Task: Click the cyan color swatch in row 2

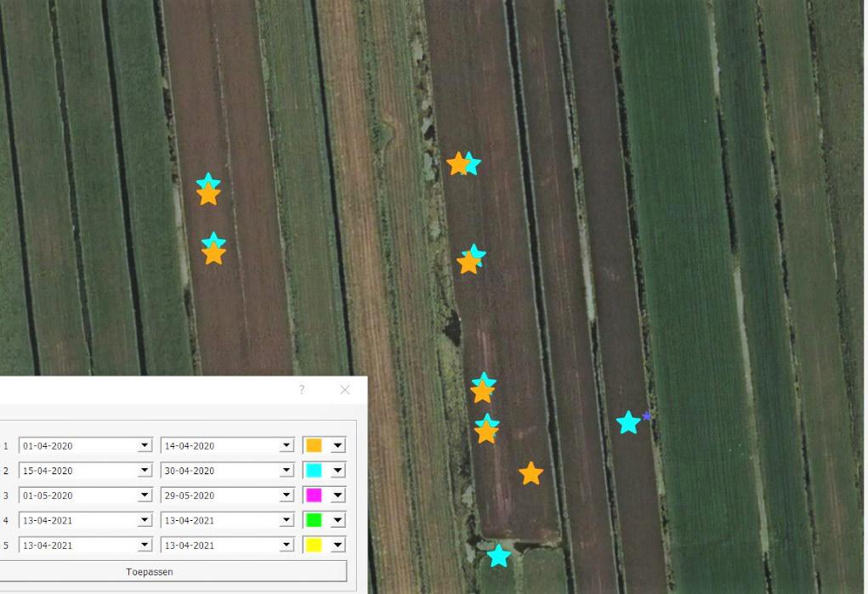Action: [x=314, y=470]
